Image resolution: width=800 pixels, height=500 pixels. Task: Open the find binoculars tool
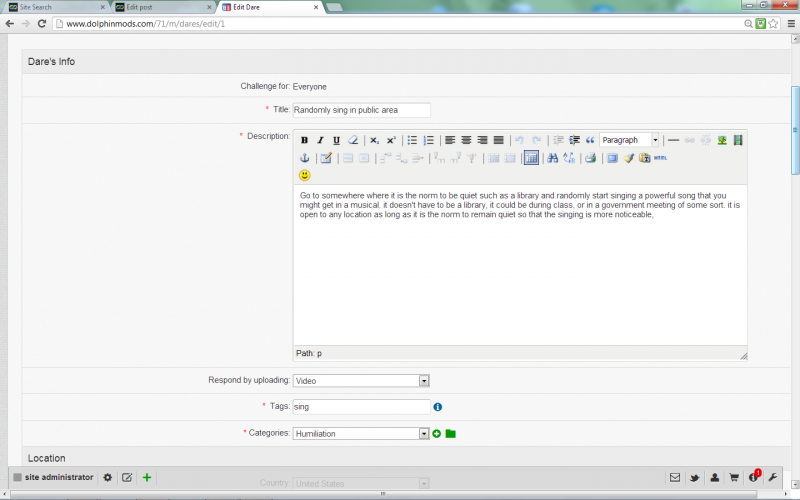click(x=553, y=158)
